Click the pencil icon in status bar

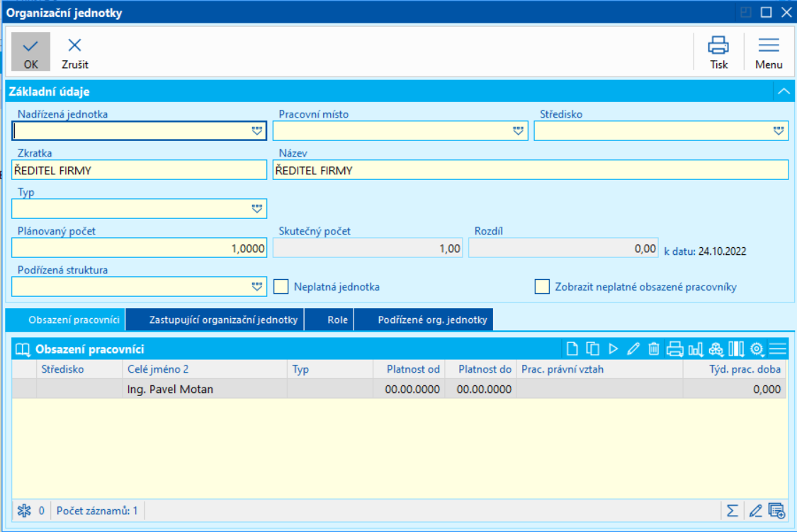click(755, 511)
